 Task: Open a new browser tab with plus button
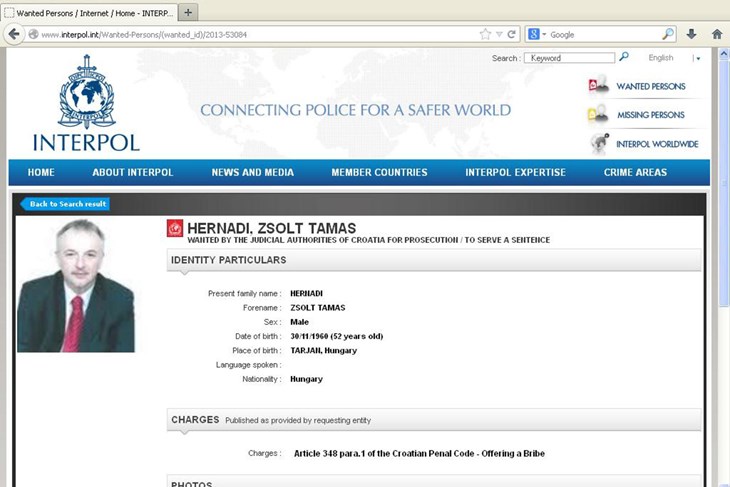[x=188, y=13]
